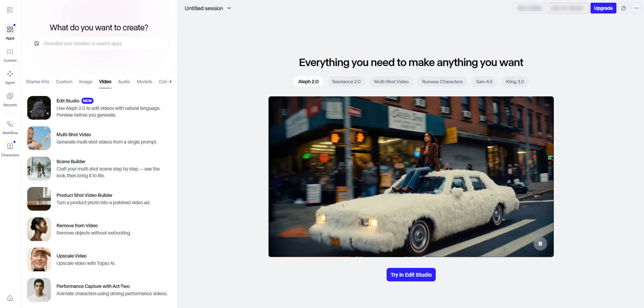Focus the Describe your creation search field
The image size is (644, 308).
99,43
